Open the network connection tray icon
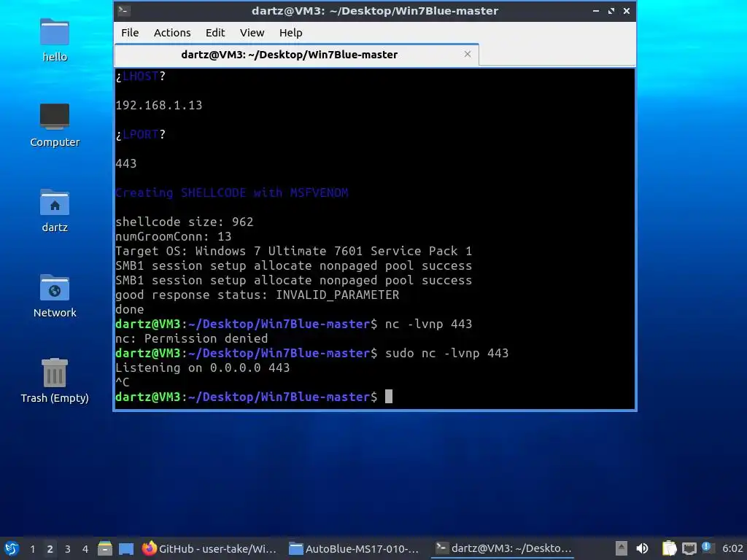Image resolution: width=747 pixels, height=560 pixels. [689, 549]
